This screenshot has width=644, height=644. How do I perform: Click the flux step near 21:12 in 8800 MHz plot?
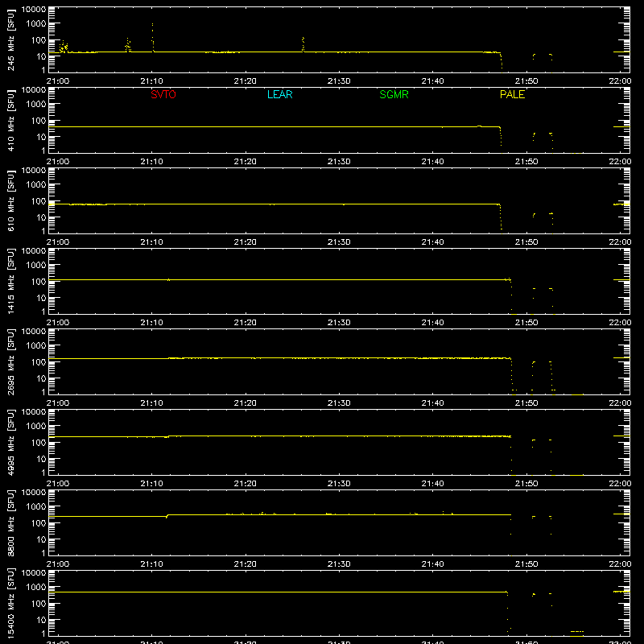[x=167, y=515]
